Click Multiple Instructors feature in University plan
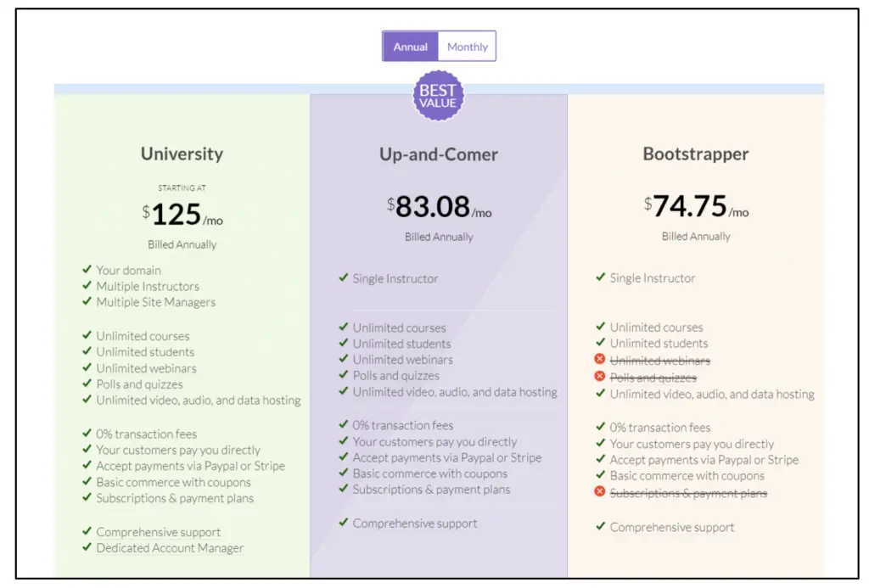The height and width of the screenshot is (588, 869). tap(148, 286)
